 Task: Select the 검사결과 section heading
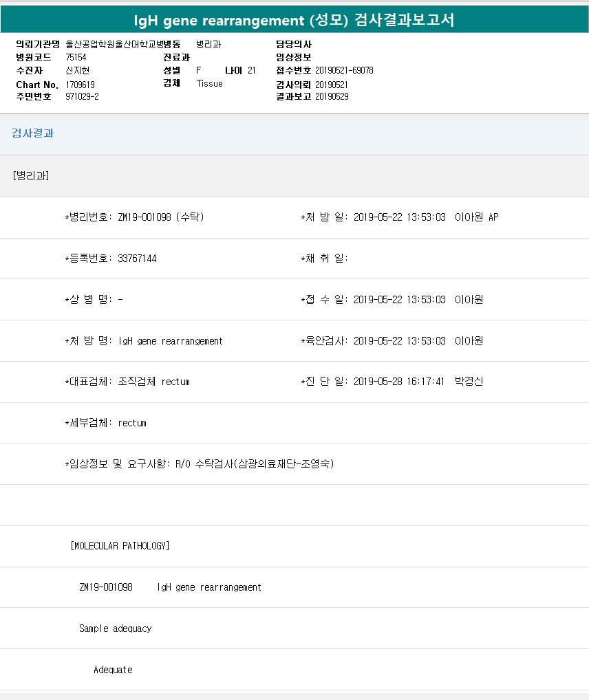[32, 133]
